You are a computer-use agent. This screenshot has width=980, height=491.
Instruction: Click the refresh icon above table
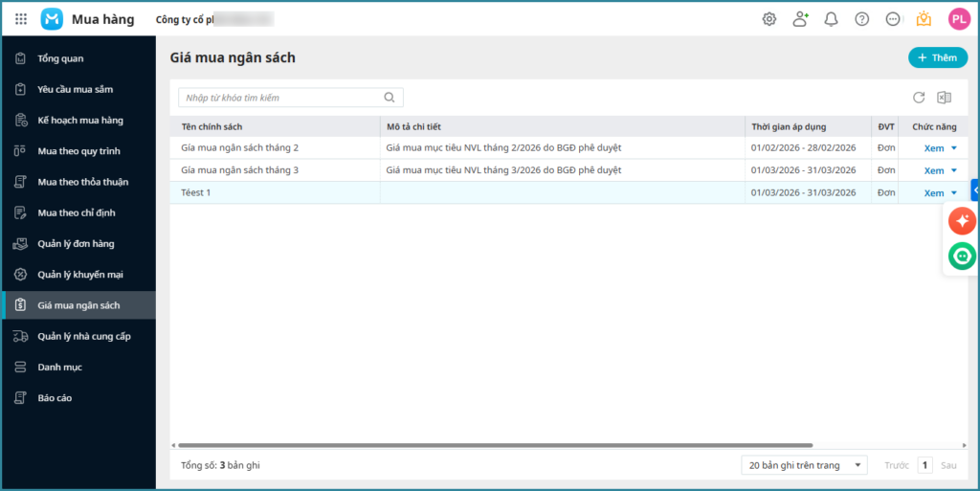[x=919, y=98]
